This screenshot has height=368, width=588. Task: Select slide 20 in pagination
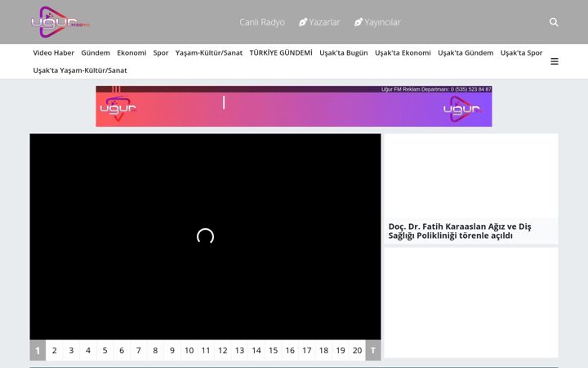358,350
